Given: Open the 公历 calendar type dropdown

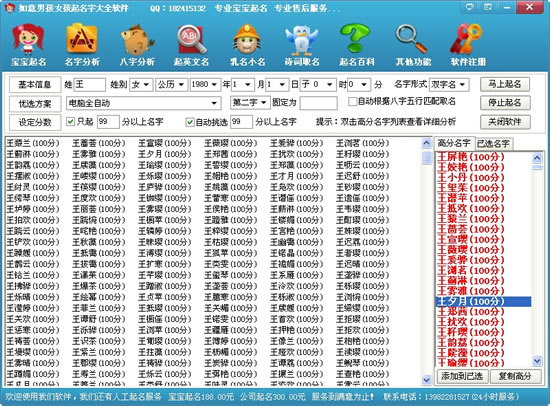Looking at the screenshot, I should (x=171, y=85).
